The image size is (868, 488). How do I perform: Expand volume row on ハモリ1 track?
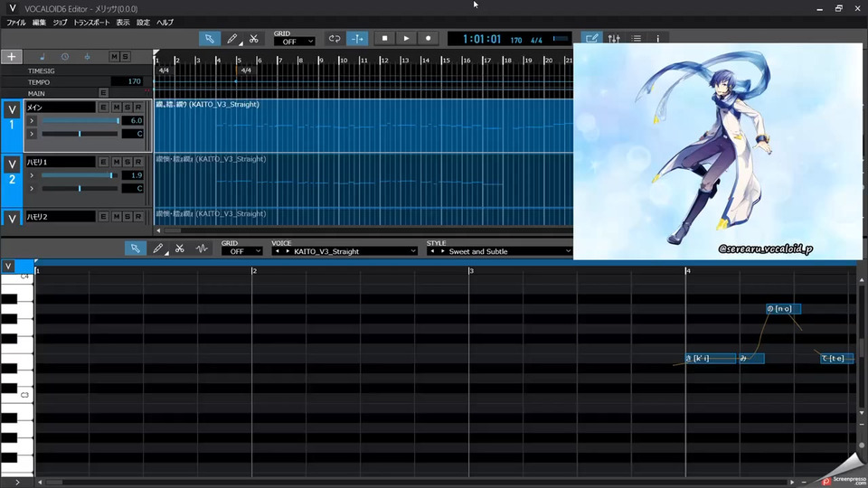point(32,174)
